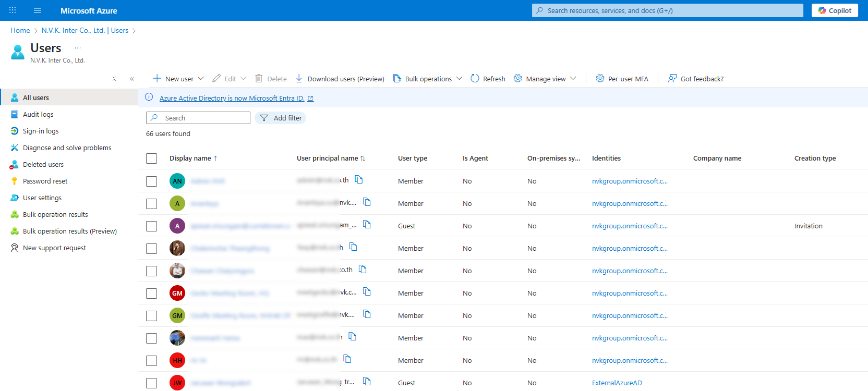The image size is (868, 391).
Task: Click the Refresh icon in toolbar
Action: (x=475, y=79)
